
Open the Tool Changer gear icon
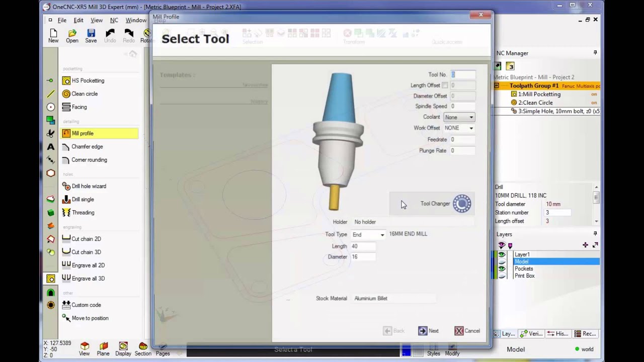pos(462,204)
